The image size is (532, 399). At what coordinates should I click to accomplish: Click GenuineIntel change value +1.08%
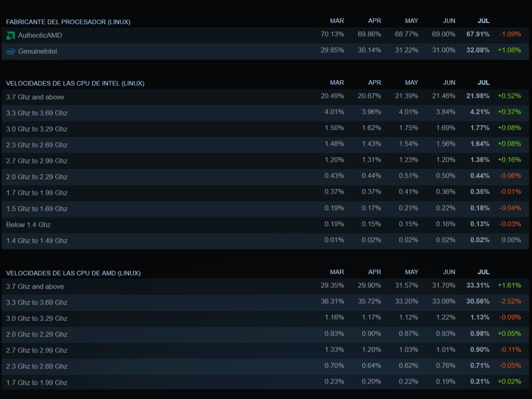coord(509,50)
